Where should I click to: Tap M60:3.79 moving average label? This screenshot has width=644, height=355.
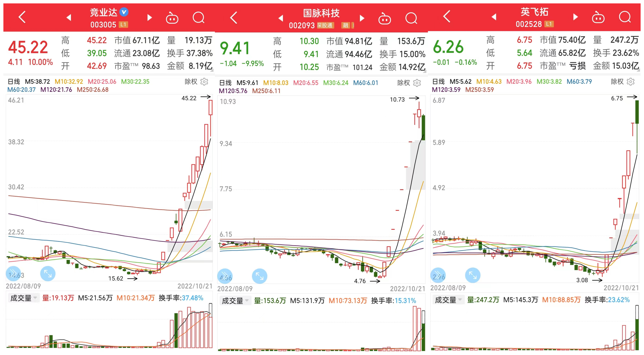579,82
